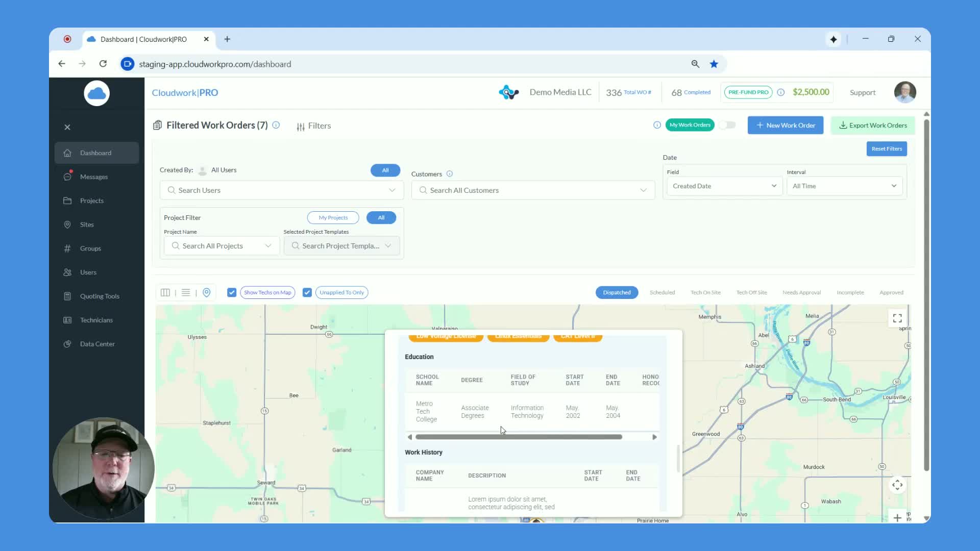
Task: Click the PRE-FUND PRO badge
Action: [x=748, y=92]
